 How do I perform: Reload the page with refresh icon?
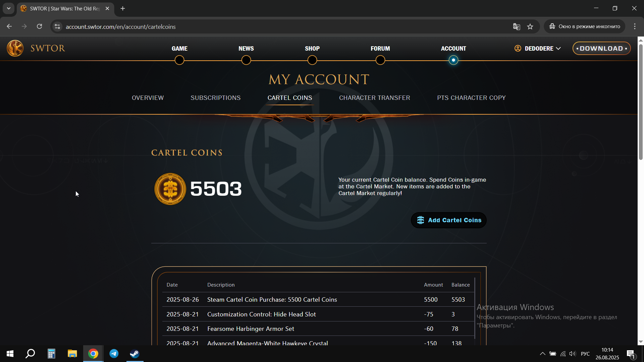[39, 26]
